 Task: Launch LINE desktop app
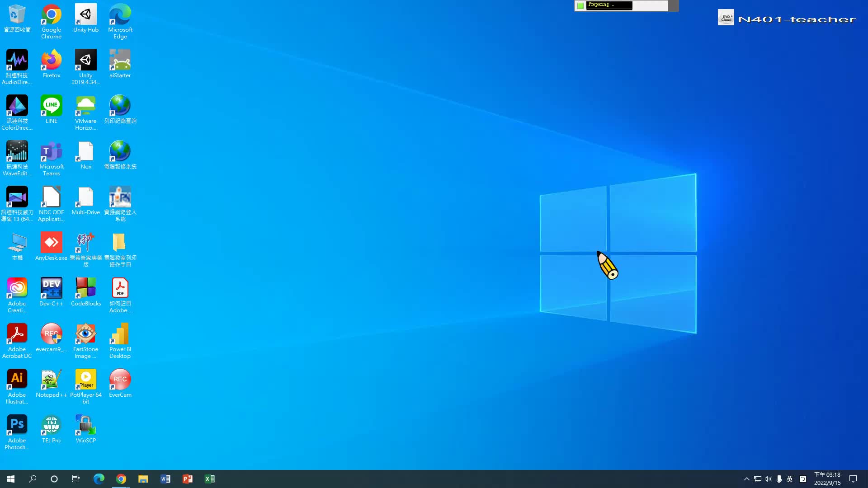51,109
